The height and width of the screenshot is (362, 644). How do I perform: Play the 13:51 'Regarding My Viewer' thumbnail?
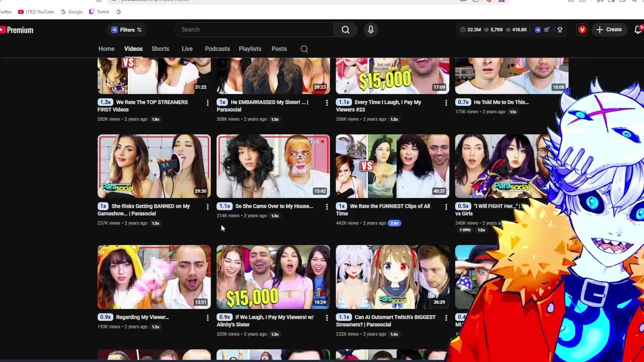pyautogui.click(x=154, y=277)
